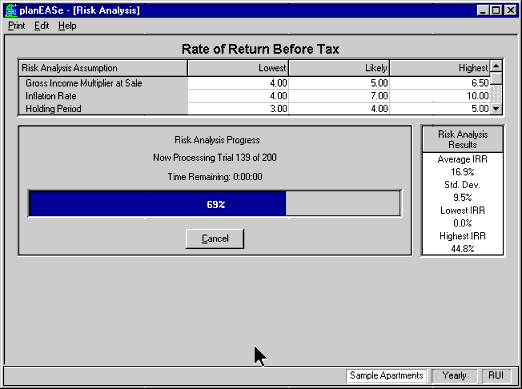Image resolution: width=522 pixels, height=389 pixels.
Task: Cancel the risk analysis run
Action: [x=215, y=239]
